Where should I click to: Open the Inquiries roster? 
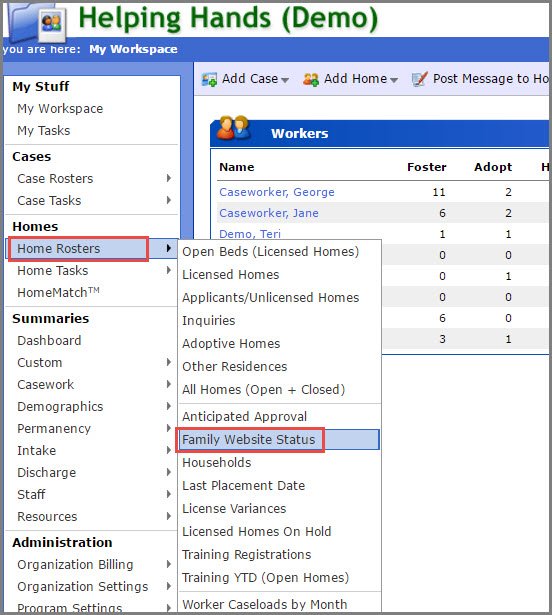209,321
